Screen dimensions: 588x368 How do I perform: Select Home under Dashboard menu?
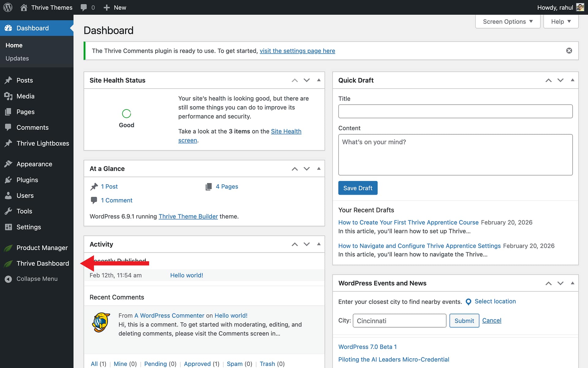point(14,45)
